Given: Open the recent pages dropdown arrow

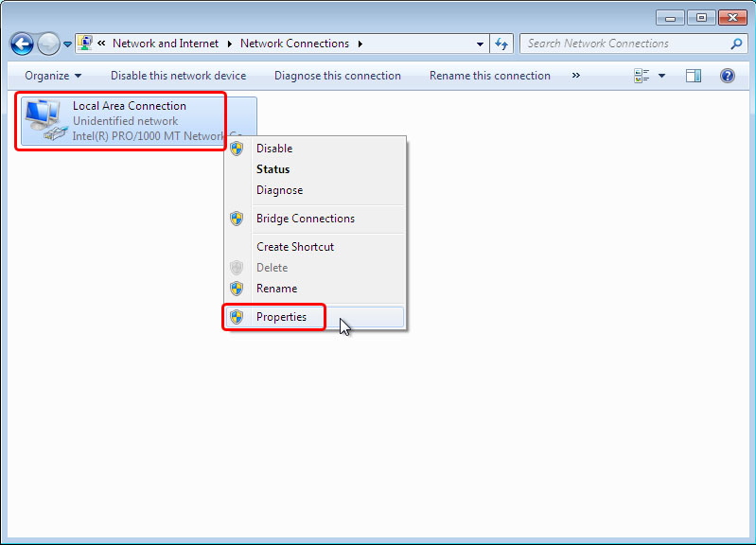Looking at the screenshot, I should coord(67,44).
